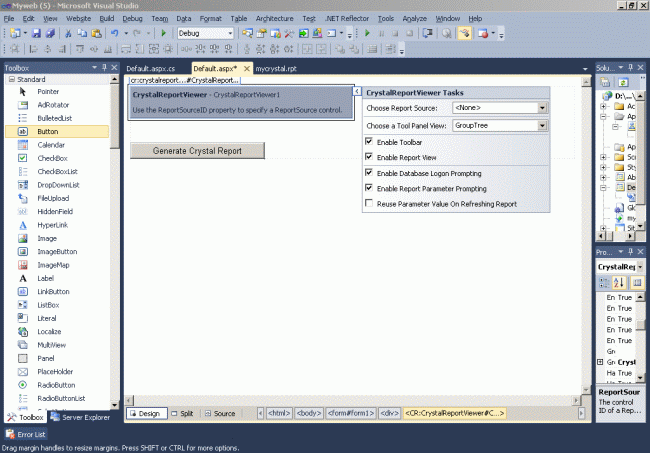This screenshot has width=650, height=453.
Task: Open Toolbox panel options dropdown arrow
Action: click(95, 68)
